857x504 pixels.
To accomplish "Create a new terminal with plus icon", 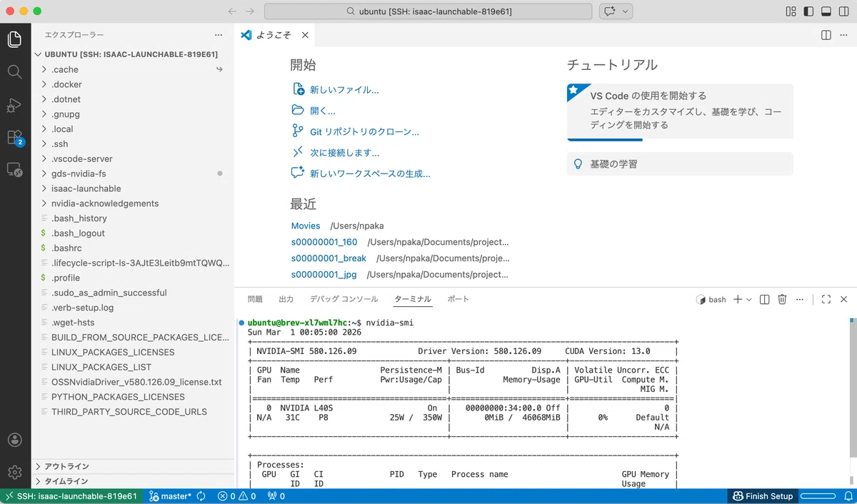I will [738, 300].
